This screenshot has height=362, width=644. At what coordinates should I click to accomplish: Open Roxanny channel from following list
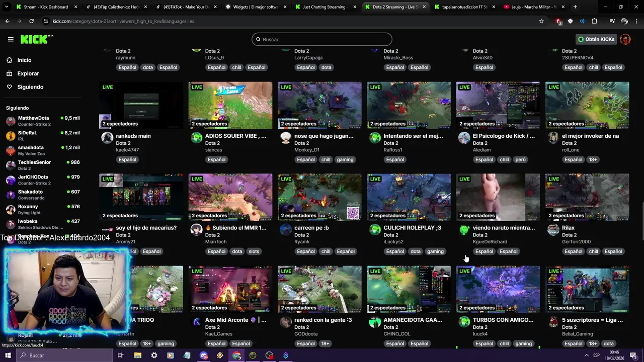coord(43,209)
